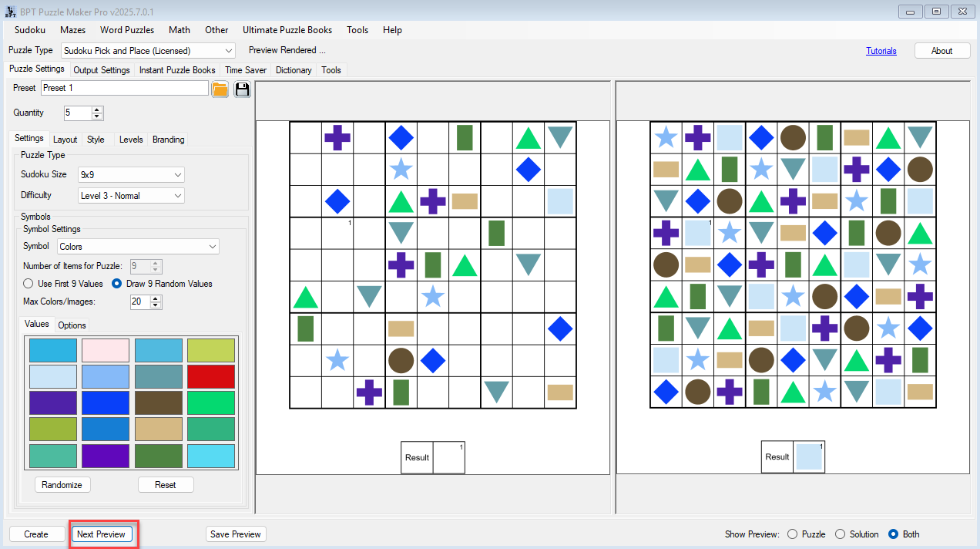Open the Branding tab
Viewport: 980px width, 549px height.
point(168,140)
